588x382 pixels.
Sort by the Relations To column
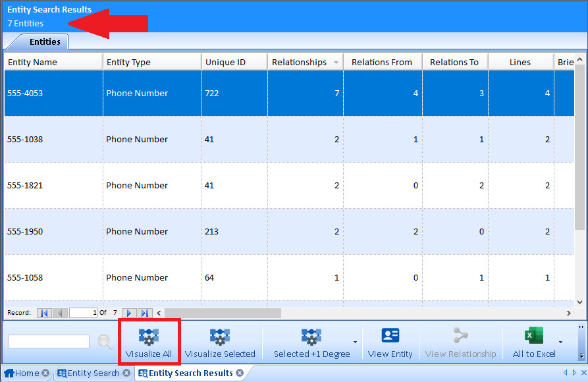pyautogui.click(x=455, y=63)
